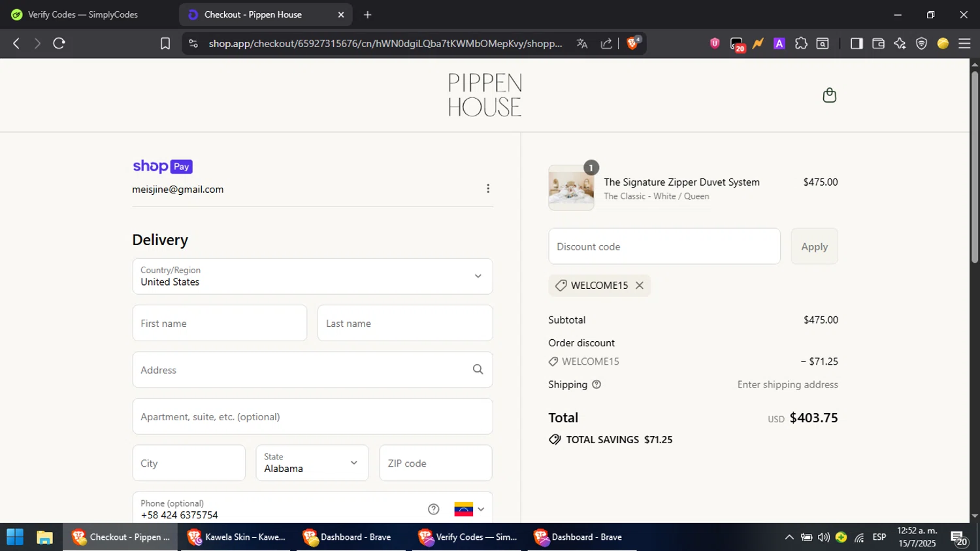Switch to the Verify Codes SimplyCodes tab
The height and width of the screenshot is (551, 980).
coord(82,14)
